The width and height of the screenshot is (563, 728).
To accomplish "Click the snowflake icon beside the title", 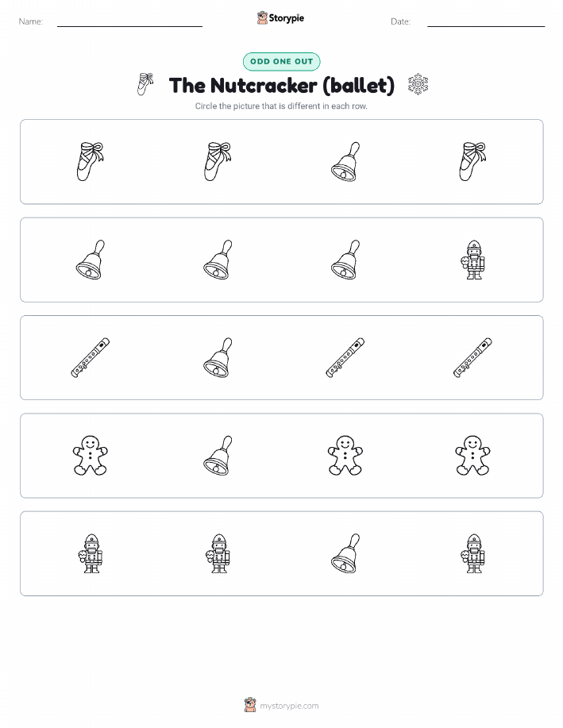I will [x=418, y=84].
